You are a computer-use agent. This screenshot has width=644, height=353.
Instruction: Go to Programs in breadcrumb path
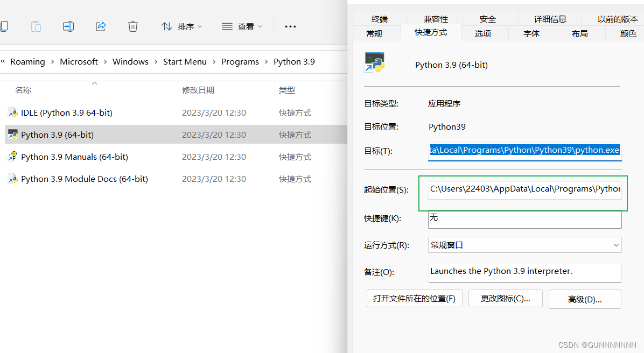(240, 61)
